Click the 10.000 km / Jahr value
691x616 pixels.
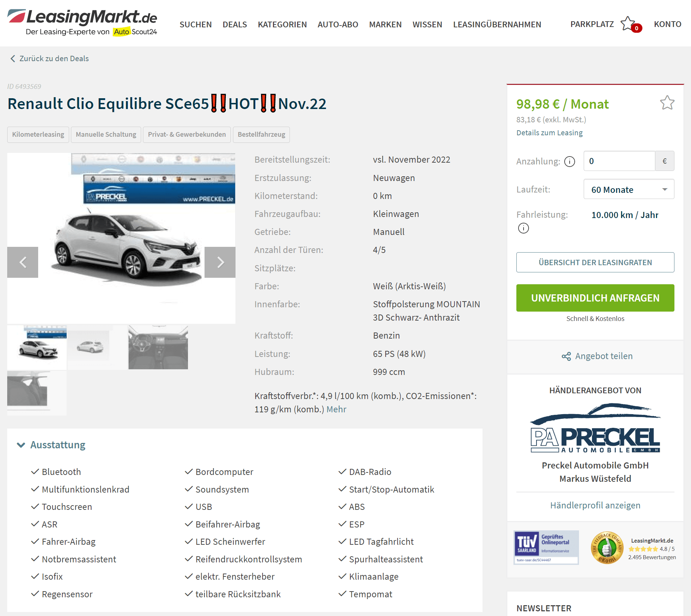[625, 215]
